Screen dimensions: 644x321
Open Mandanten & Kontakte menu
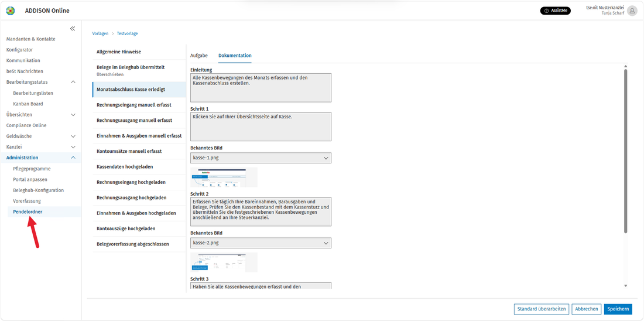(31, 39)
